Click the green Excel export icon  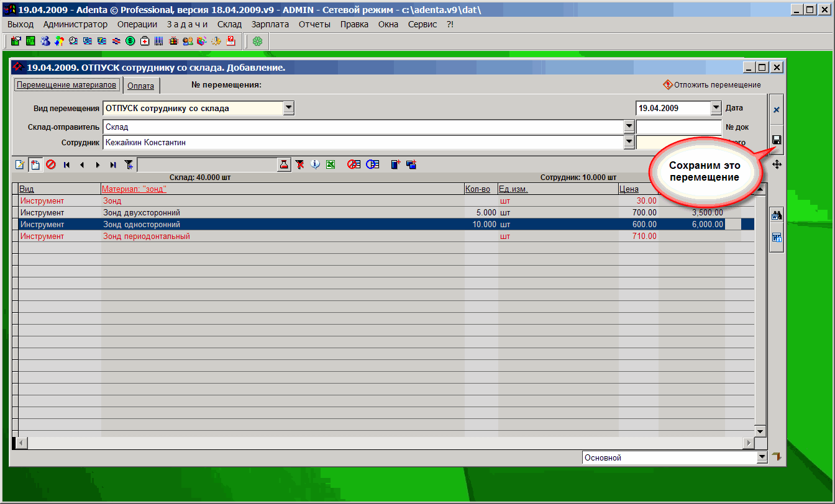tap(331, 164)
